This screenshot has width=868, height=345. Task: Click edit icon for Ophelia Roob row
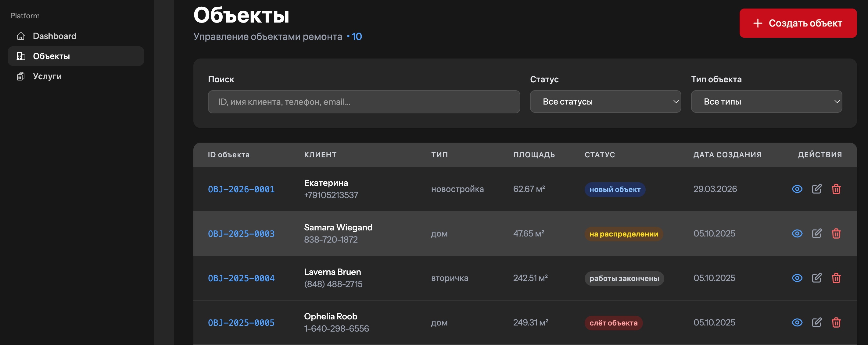pos(816,322)
